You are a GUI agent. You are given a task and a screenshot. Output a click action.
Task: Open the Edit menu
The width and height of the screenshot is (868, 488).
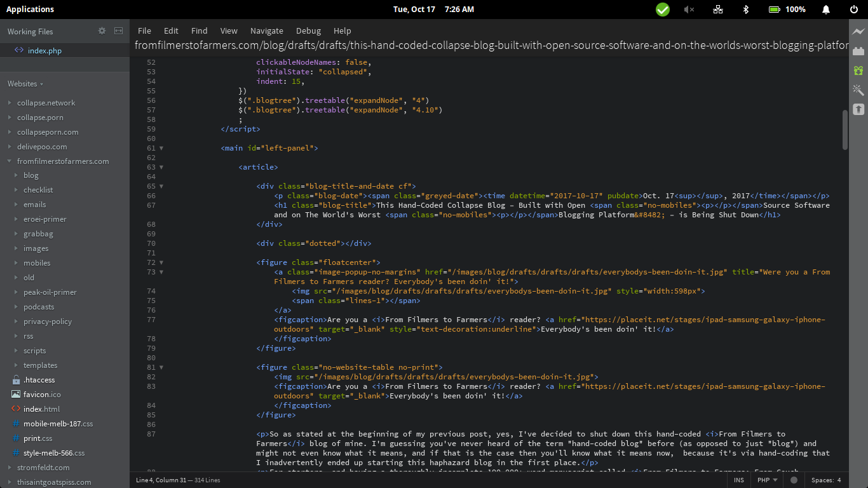171,30
